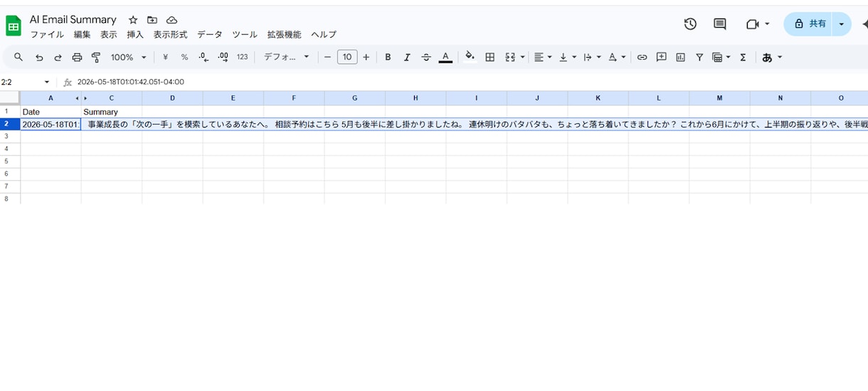Increase decimal places

223,57
